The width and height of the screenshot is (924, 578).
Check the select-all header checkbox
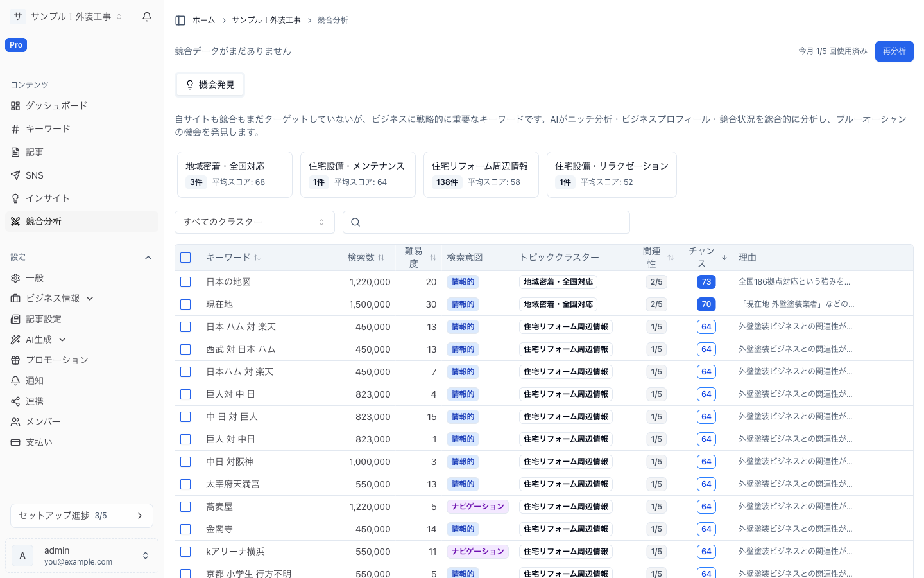coord(185,258)
